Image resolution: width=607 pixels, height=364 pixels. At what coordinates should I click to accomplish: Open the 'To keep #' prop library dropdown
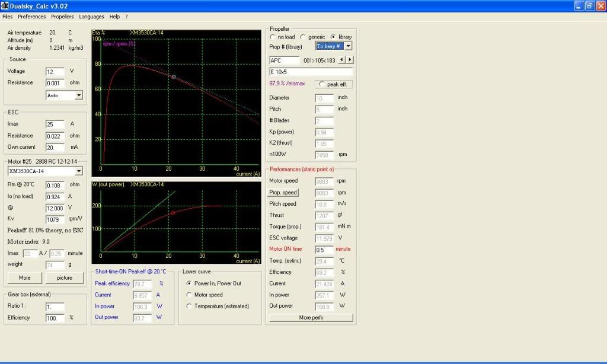click(x=348, y=46)
